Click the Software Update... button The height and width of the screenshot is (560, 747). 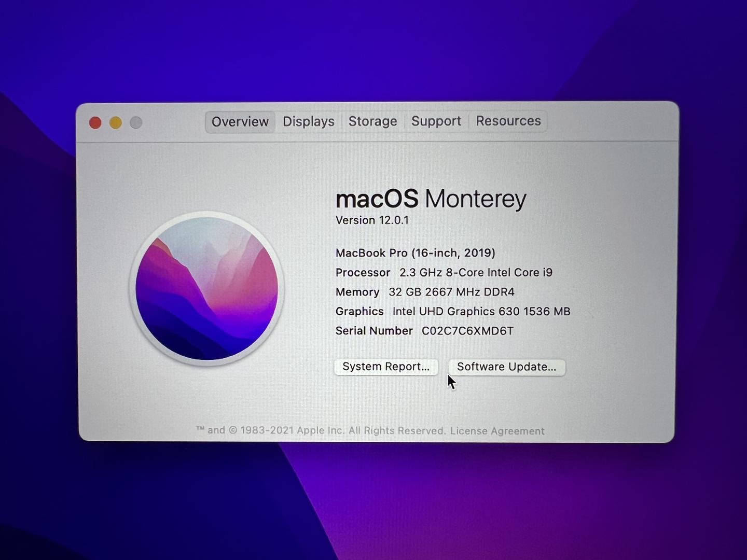point(506,367)
